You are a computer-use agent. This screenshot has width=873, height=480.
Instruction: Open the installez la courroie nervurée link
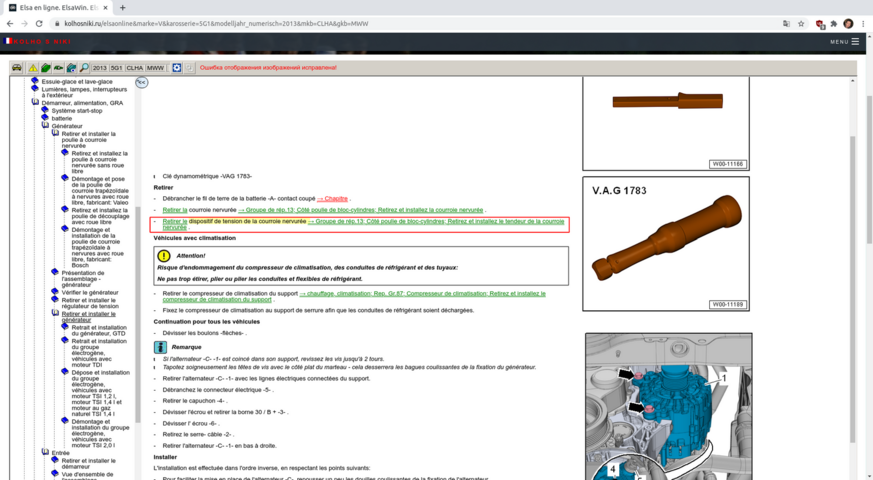pos(361,210)
